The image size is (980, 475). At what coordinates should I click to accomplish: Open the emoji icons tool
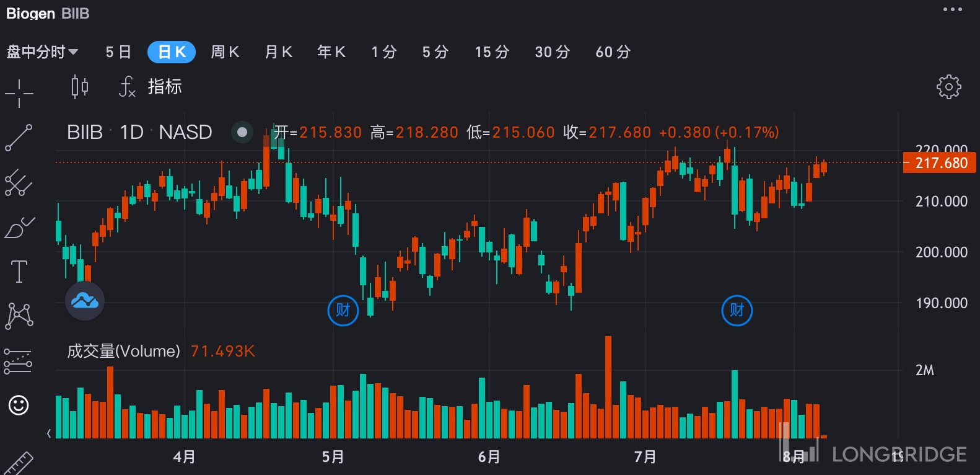19,406
